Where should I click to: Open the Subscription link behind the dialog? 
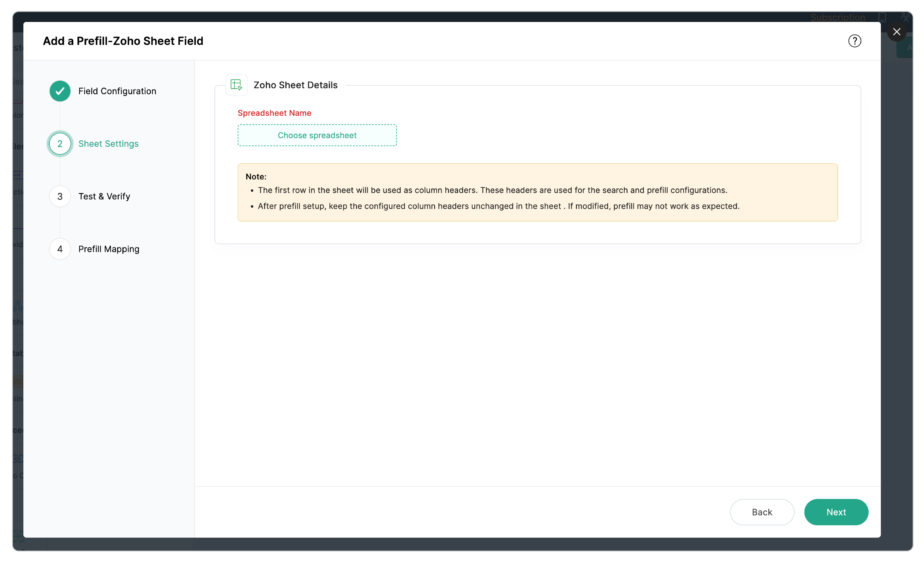(838, 17)
